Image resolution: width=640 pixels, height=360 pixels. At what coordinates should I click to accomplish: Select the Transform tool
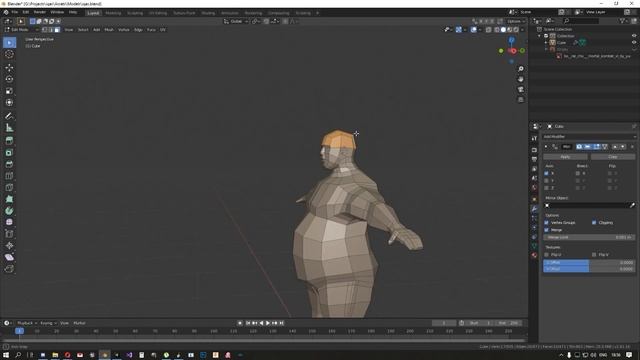9,102
